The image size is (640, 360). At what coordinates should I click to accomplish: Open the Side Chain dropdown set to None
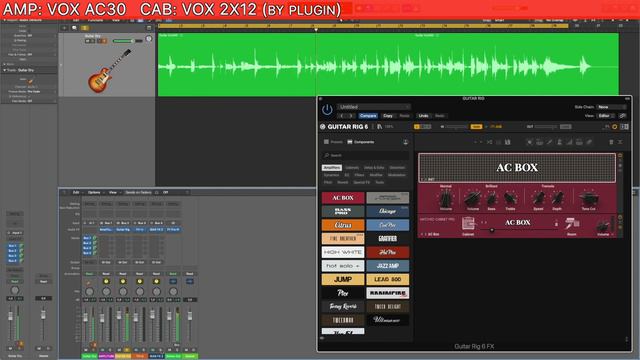click(611, 107)
